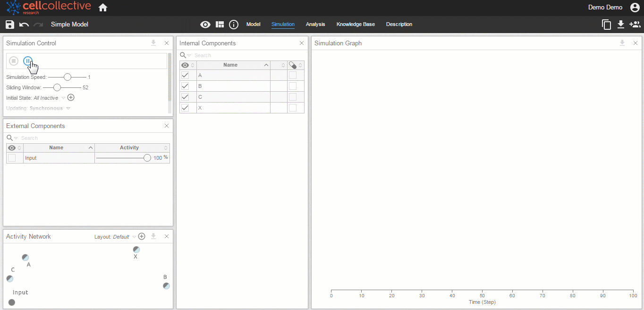Add a new layout in Activity Network
The height and width of the screenshot is (310, 644).
point(142,236)
